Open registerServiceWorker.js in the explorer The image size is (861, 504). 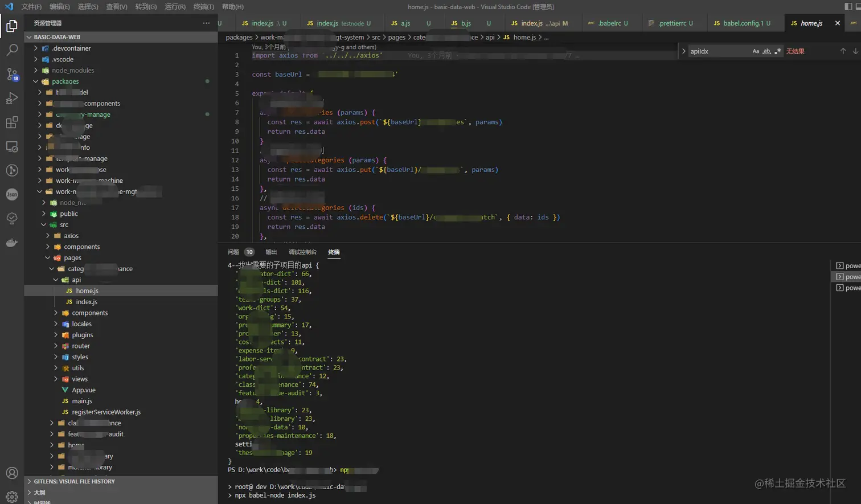point(121,412)
